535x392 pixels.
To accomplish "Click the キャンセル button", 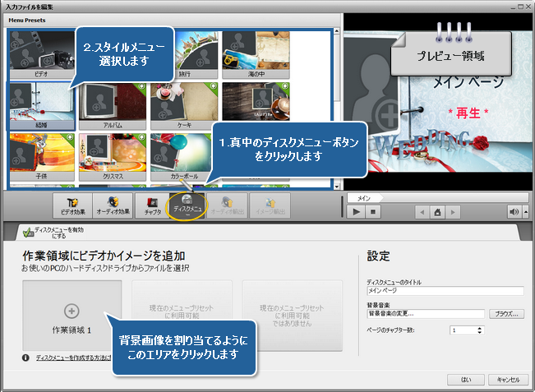I will [x=505, y=380].
